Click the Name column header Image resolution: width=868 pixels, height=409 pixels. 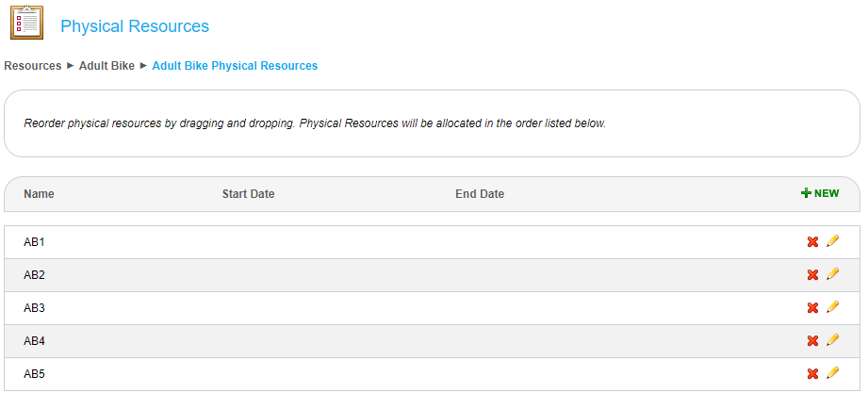[39, 194]
